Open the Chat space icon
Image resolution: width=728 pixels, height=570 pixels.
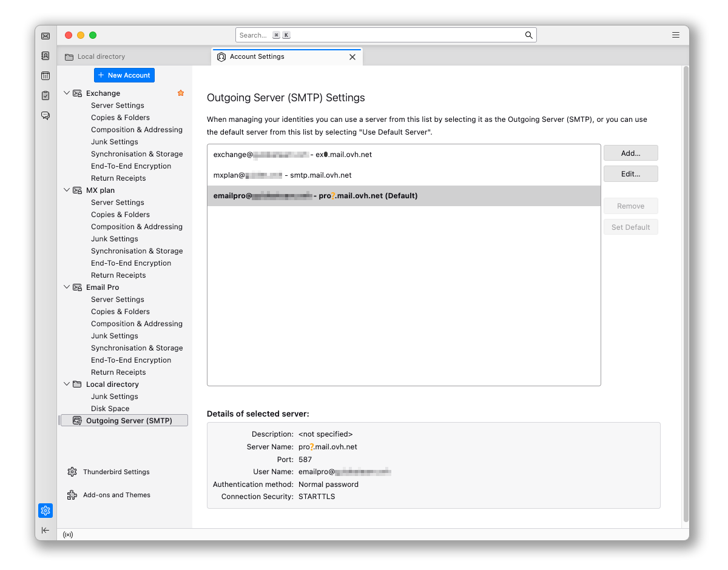click(x=45, y=115)
